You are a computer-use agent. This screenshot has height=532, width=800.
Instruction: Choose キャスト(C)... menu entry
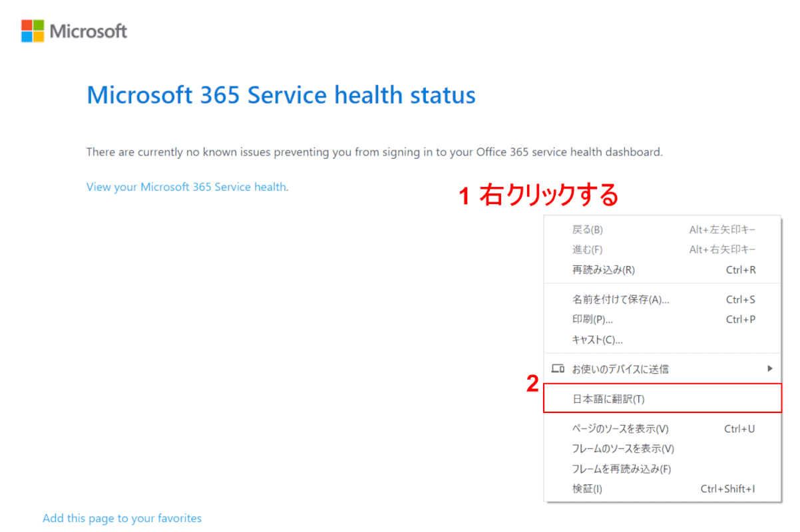(662, 340)
